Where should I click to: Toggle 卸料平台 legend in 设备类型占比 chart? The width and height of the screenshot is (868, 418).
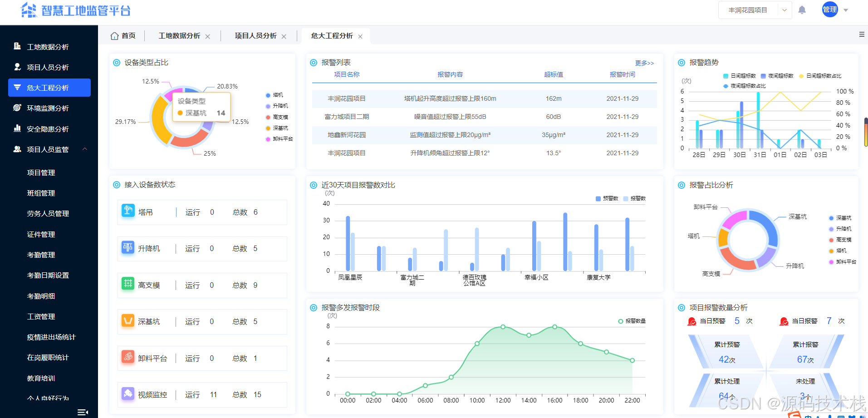pos(280,139)
